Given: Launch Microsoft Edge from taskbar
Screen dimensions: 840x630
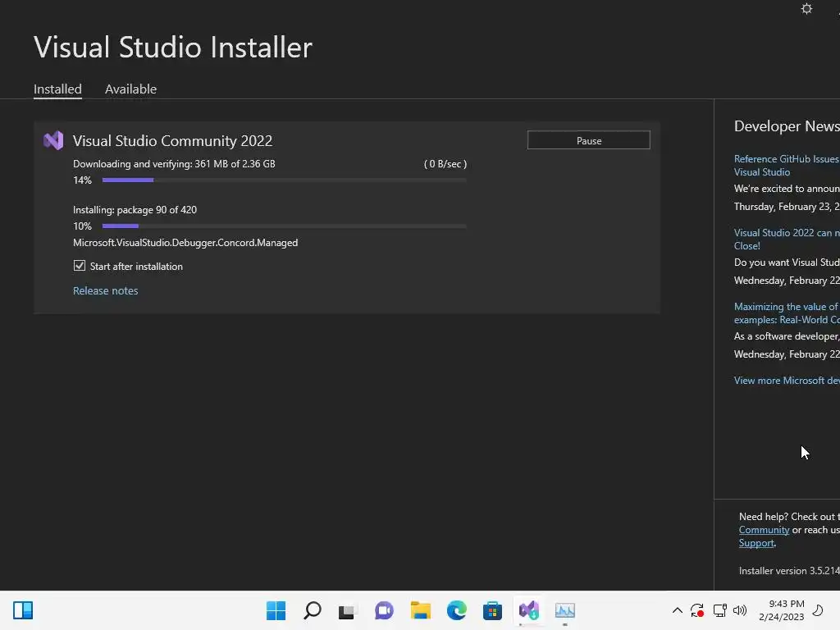Looking at the screenshot, I should pyautogui.click(x=456, y=610).
